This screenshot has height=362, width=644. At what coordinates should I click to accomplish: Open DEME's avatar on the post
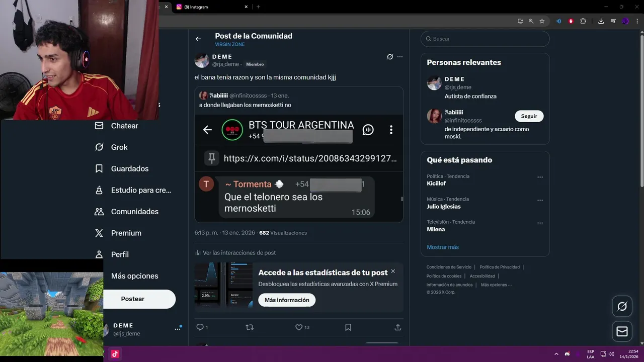202,60
